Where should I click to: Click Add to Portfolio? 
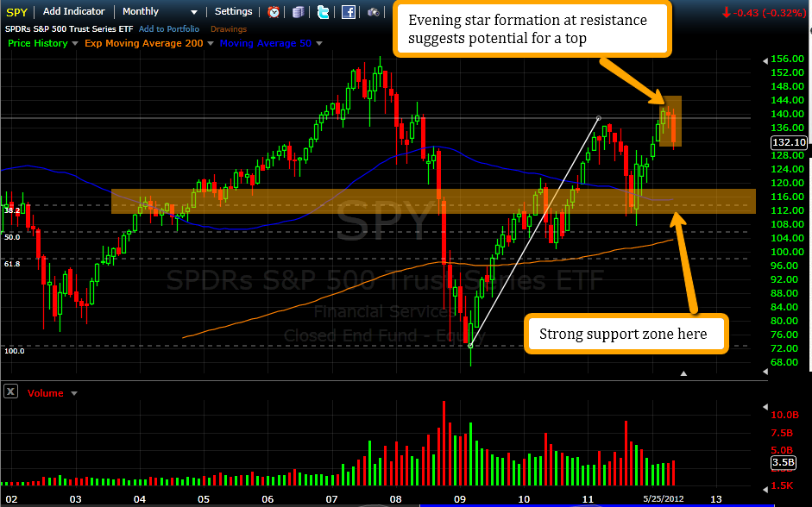168,28
